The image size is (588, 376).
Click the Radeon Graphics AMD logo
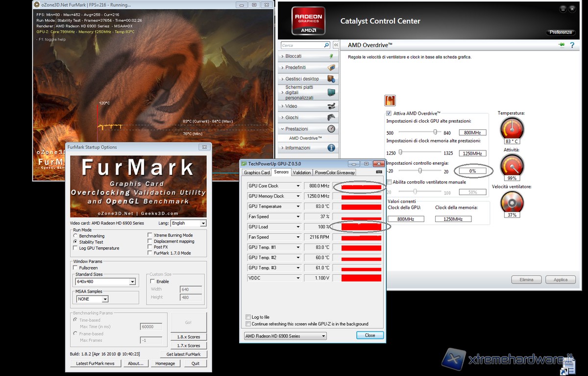[x=308, y=20]
